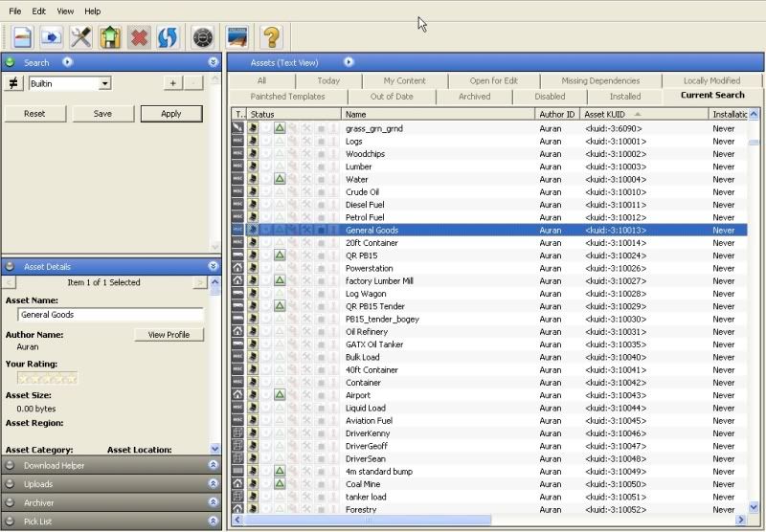Click the import blue arrow toolbar icon
Viewport: 766px width, 532px height.
(x=51, y=37)
